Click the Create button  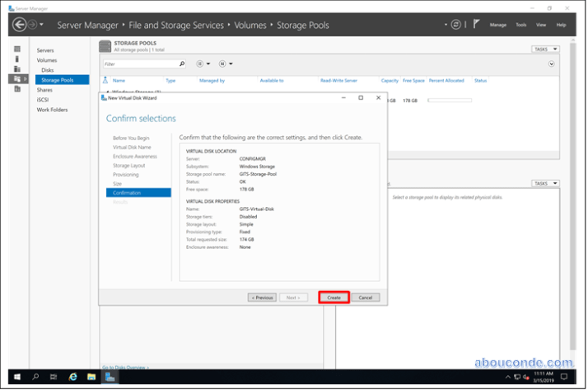coord(334,297)
